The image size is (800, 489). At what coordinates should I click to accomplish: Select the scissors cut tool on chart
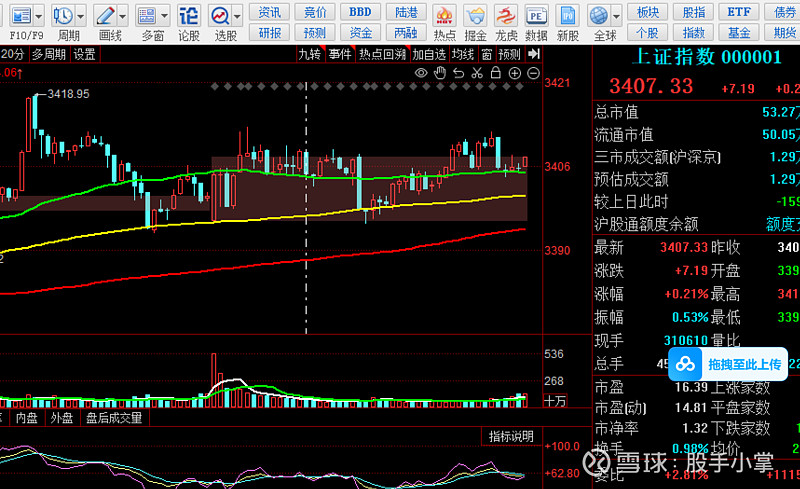pos(477,74)
